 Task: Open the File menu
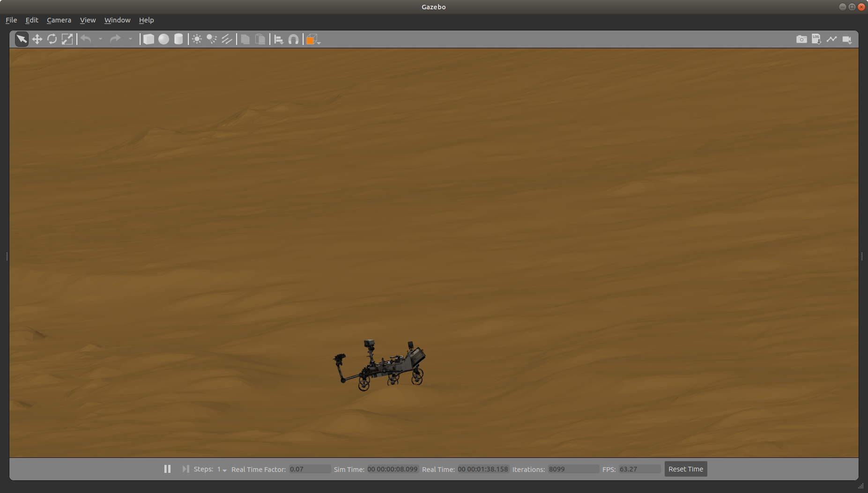[x=11, y=20]
